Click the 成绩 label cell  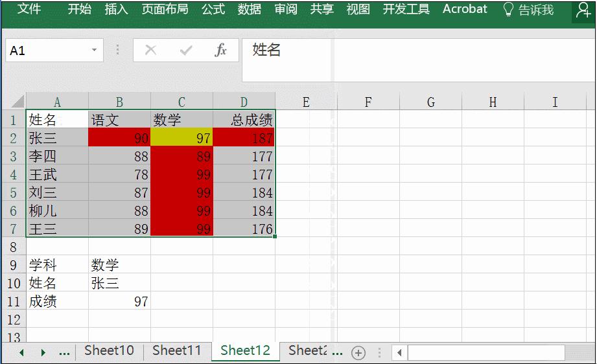tap(57, 301)
